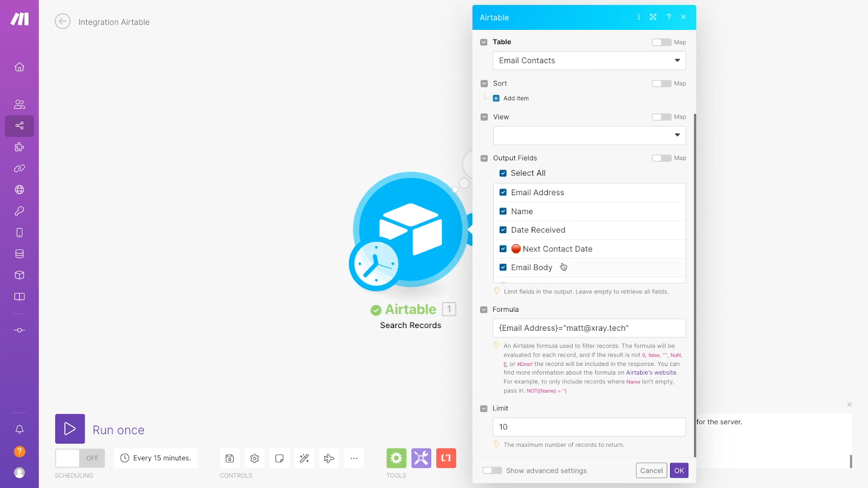Open the user profile avatar
Screen dimensions: 868x488
20,473
